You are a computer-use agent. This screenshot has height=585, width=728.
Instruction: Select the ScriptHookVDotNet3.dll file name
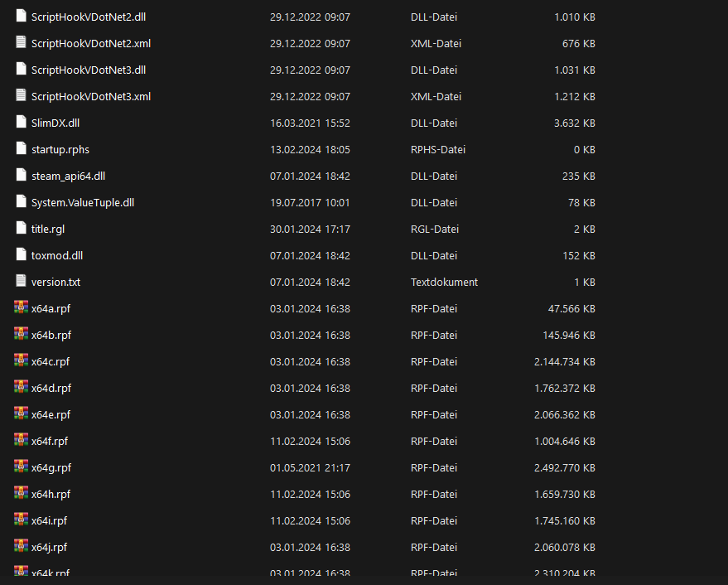tap(88, 70)
